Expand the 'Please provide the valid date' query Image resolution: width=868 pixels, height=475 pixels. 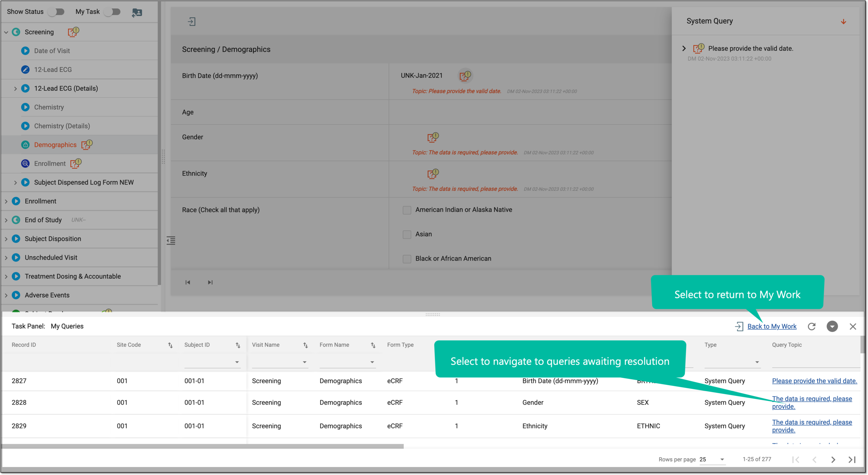(684, 48)
